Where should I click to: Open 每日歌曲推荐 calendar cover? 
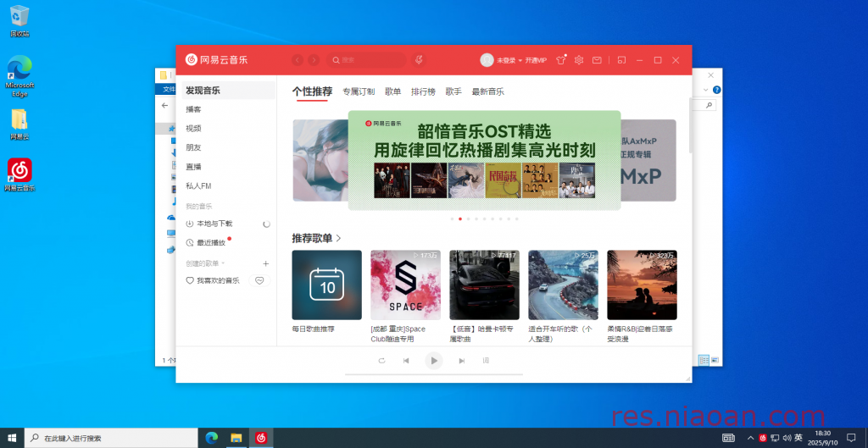pos(327,285)
